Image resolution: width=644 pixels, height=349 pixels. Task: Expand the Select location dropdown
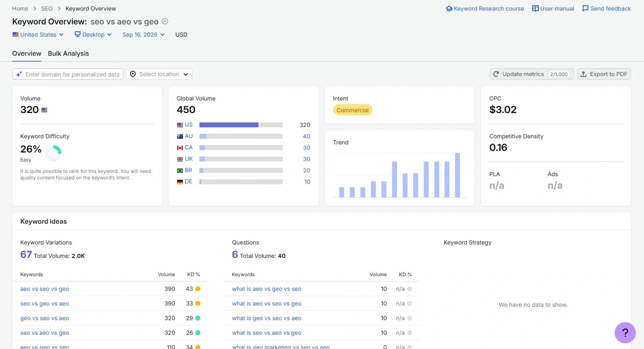point(159,74)
